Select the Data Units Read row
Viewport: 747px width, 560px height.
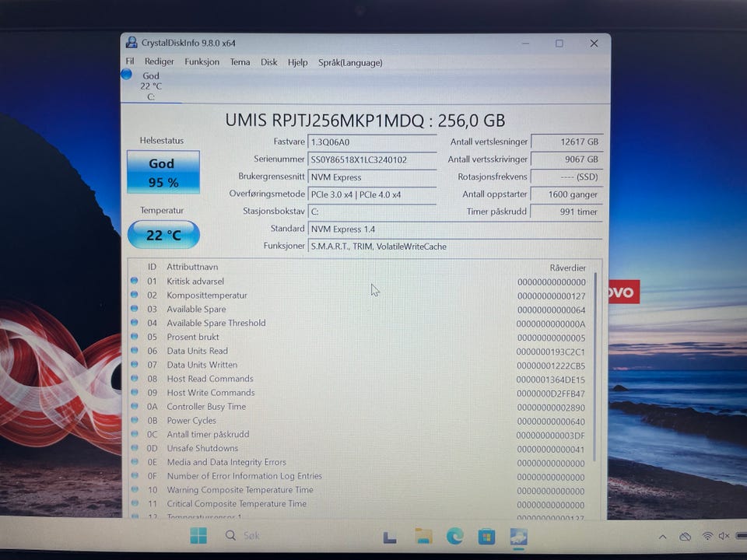click(359, 351)
